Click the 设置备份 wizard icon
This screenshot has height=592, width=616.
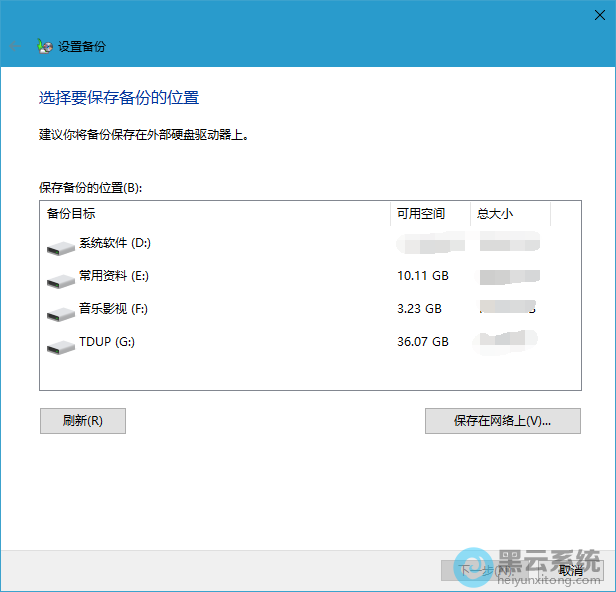click(44, 46)
